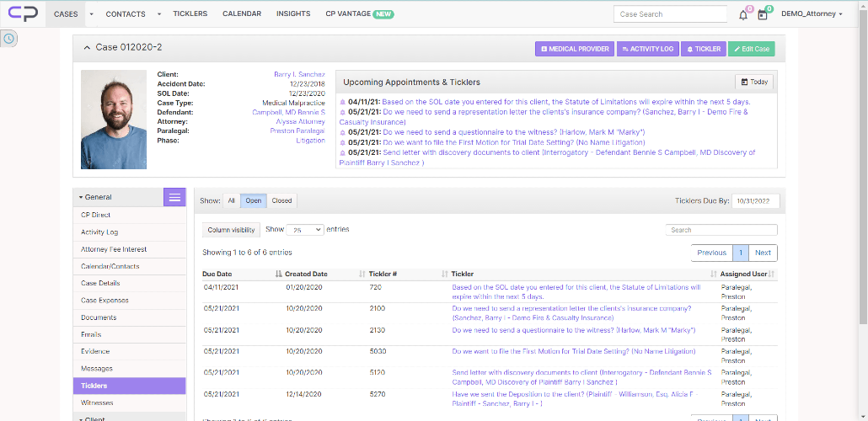Sort table by Tickler # column
Screen dimensions: 868x421
click(409, 274)
